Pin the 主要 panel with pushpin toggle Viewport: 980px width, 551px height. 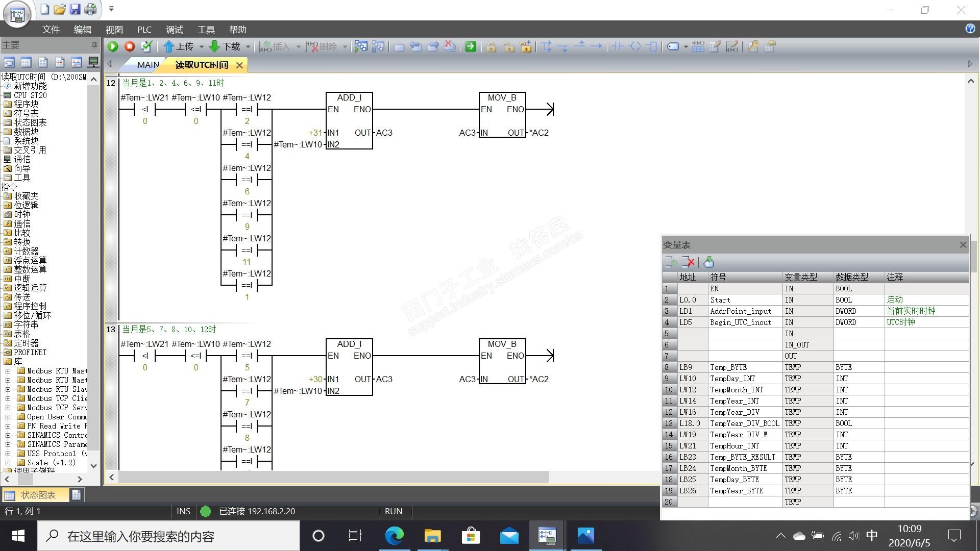(94, 45)
